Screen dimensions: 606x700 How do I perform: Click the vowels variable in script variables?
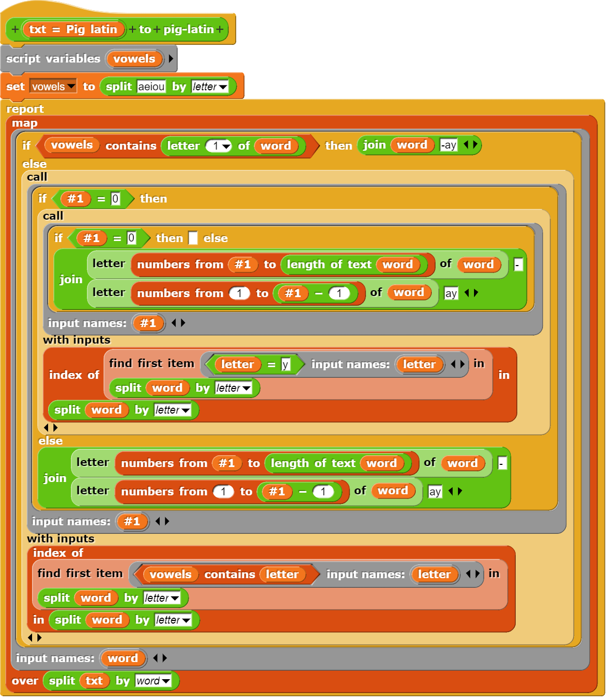[134, 59]
